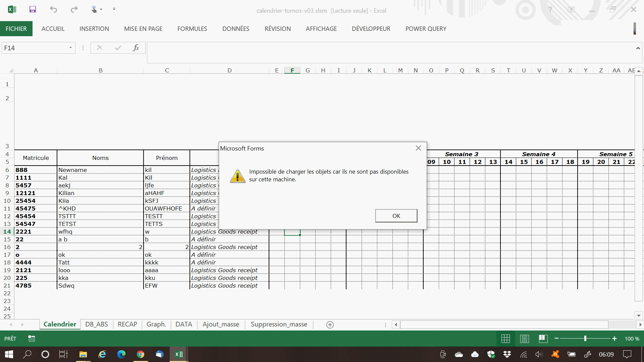Switch to the DB_ABS sheet tab
The height and width of the screenshot is (362, 644).
click(97, 324)
